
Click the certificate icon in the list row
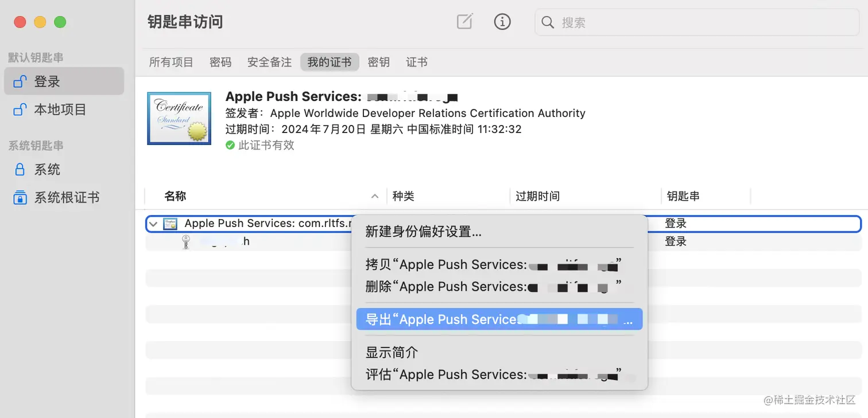[170, 224]
